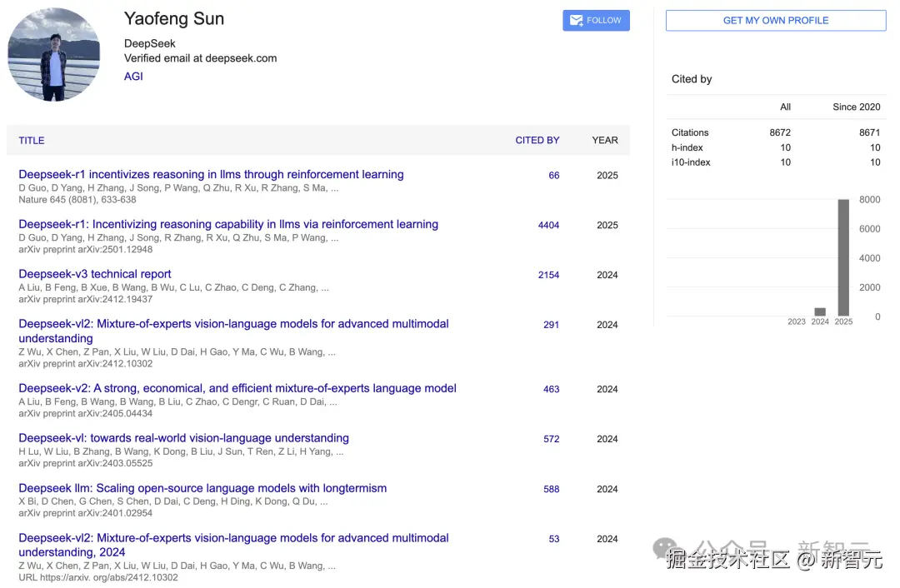
Task: Open the Deepseek-v3 technical report
Action: tap(95, 274)
